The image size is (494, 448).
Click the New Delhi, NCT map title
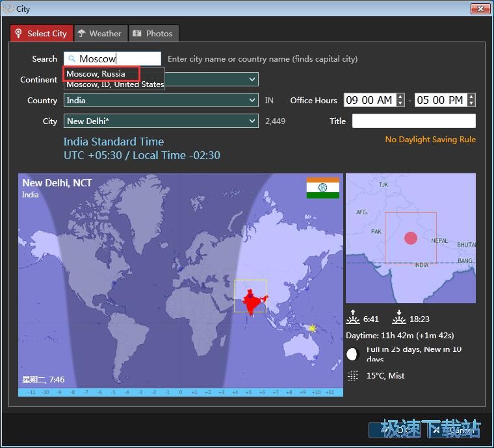[57, 183]
